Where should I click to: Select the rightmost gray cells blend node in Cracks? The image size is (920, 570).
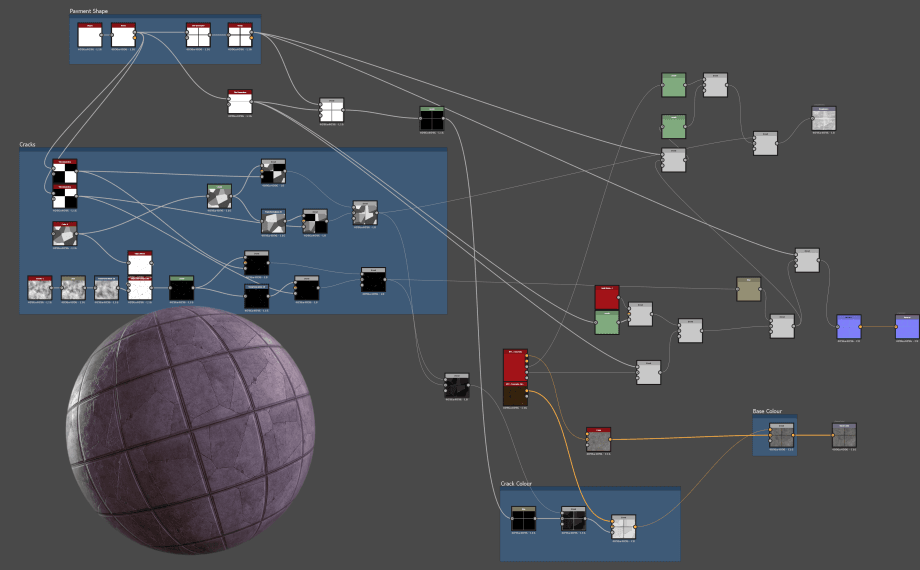point(365,213)
